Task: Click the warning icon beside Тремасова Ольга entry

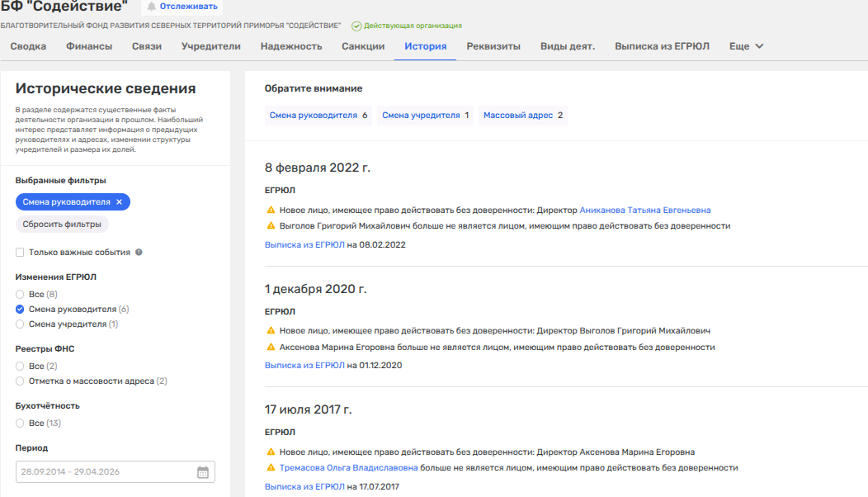Action: point(270,468)
